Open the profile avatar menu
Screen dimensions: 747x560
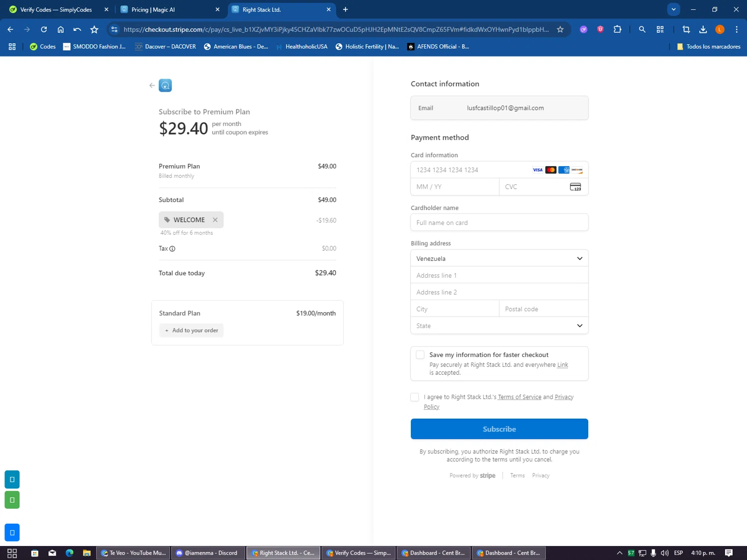tap(720, 29)
